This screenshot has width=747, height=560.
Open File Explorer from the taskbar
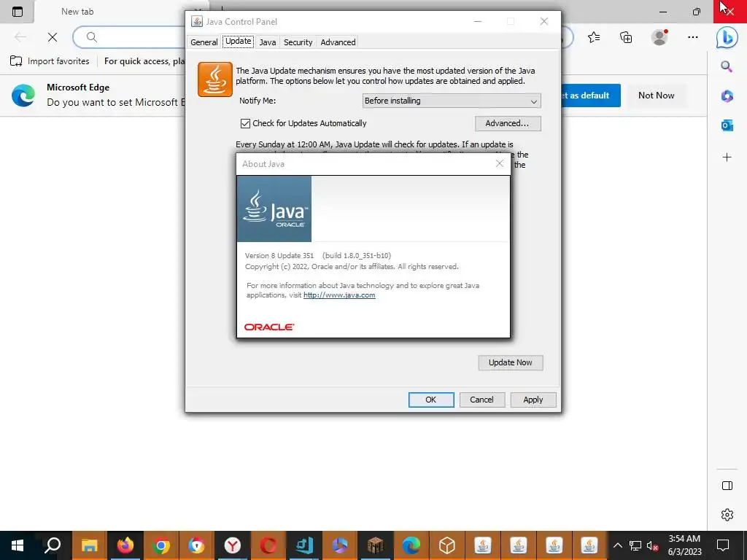(x=90, y=545)
